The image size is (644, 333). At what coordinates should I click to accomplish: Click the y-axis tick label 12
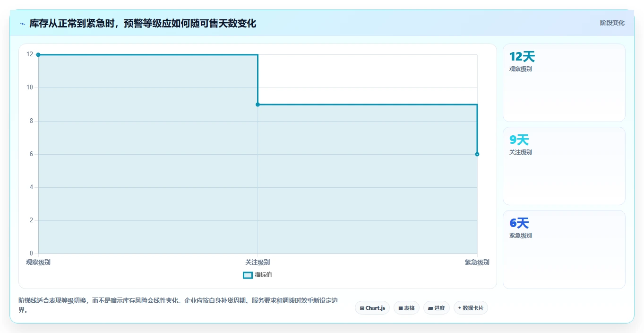pos(30,54)
